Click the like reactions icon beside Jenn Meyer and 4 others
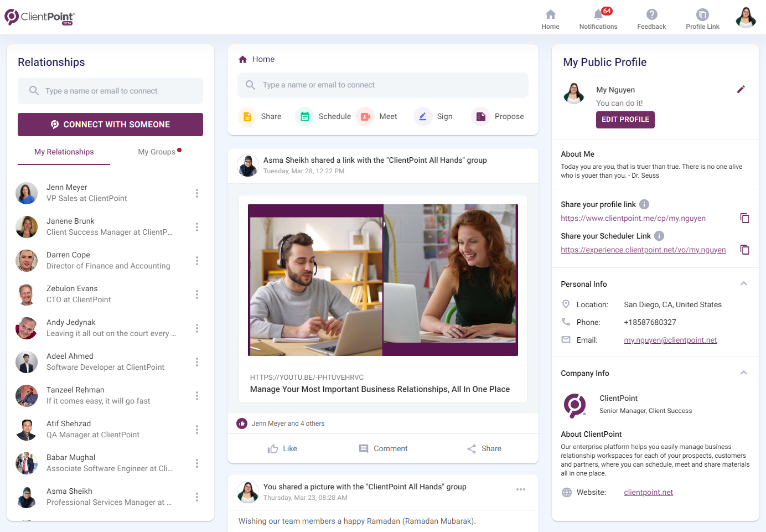766x532 pixels. 242,423
